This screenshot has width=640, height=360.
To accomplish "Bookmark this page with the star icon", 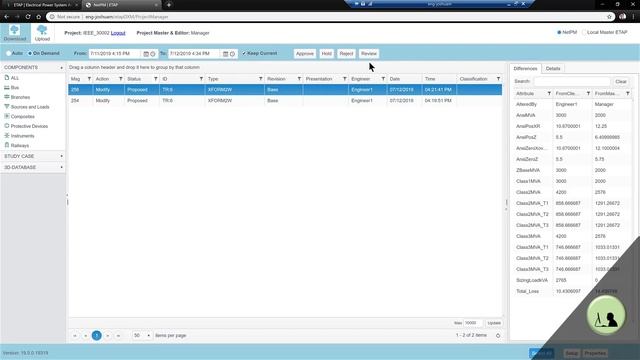I will coord(609,17).
